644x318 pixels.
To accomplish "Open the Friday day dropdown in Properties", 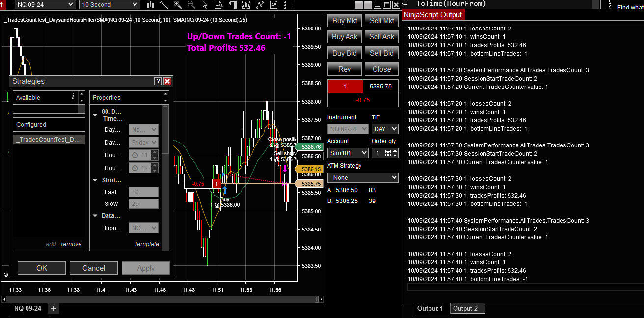I will 143,142.
